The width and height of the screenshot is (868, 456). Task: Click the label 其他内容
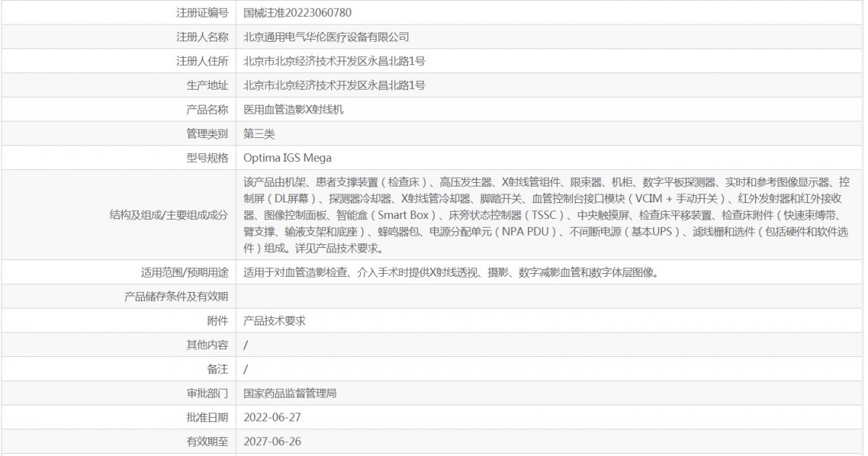click(x=207, y=345)
